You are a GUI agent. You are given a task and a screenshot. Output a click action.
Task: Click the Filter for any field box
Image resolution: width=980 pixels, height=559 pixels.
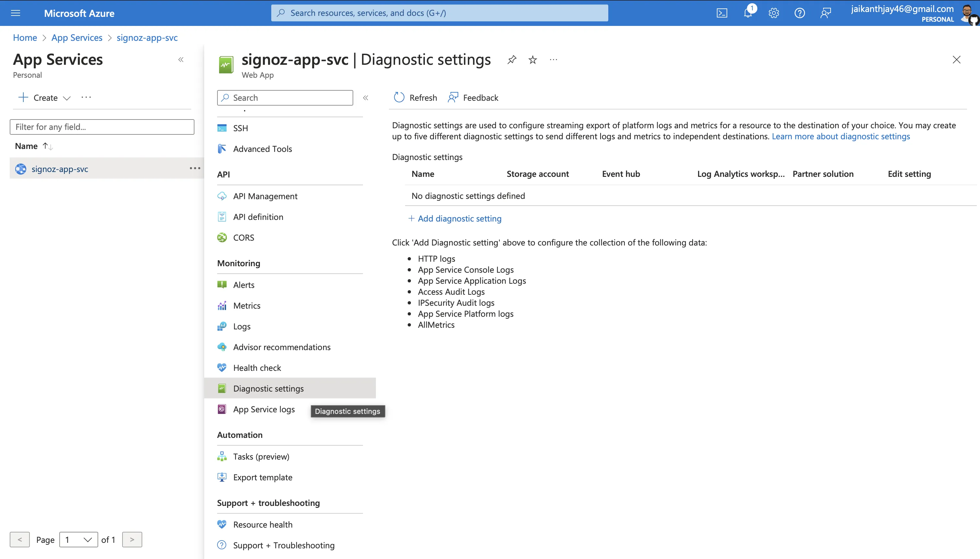coord(102,127)
